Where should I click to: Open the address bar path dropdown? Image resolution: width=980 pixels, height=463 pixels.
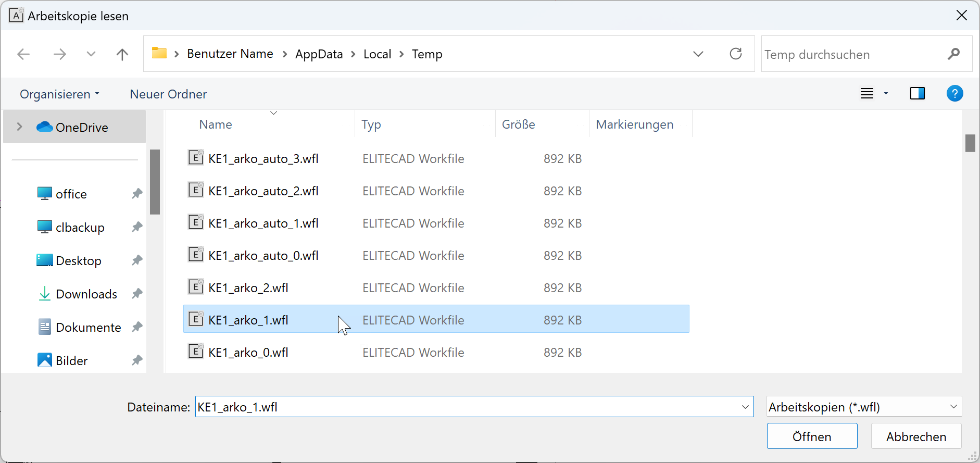pyautogui.click(x=698, y=54)
